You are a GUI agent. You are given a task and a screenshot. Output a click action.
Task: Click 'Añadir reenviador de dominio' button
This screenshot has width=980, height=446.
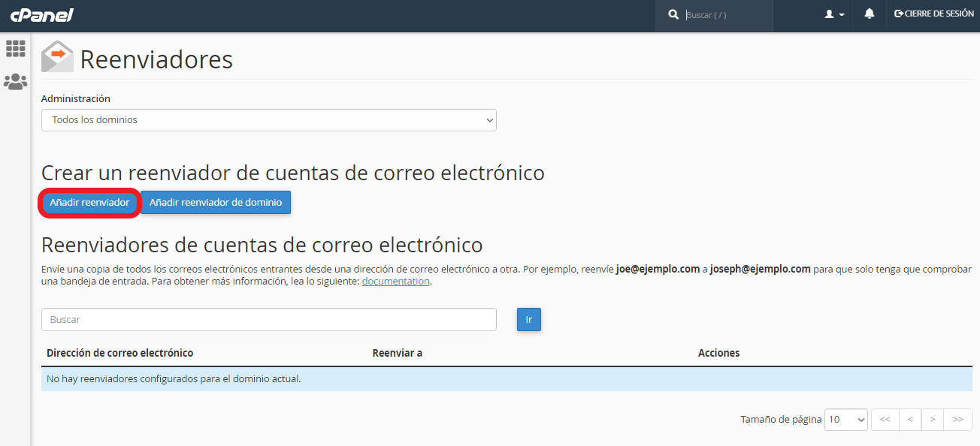pos(216,203)
